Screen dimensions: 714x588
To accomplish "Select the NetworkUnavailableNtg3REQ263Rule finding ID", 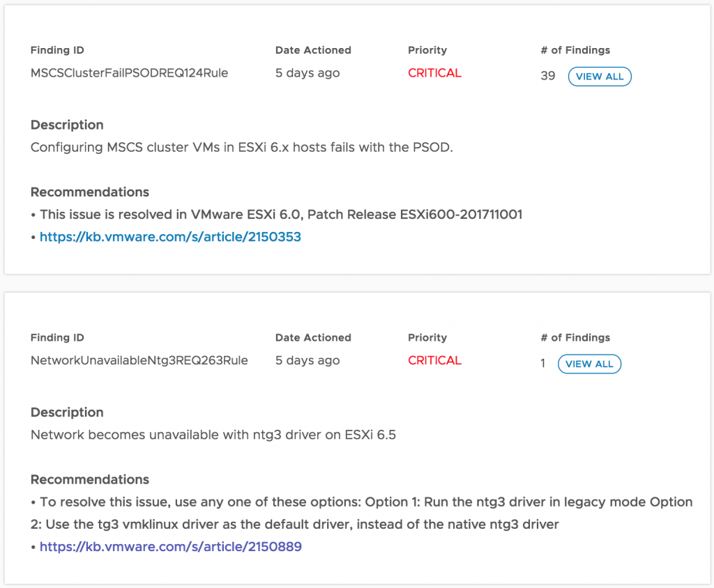I will [x=139, y=361].
